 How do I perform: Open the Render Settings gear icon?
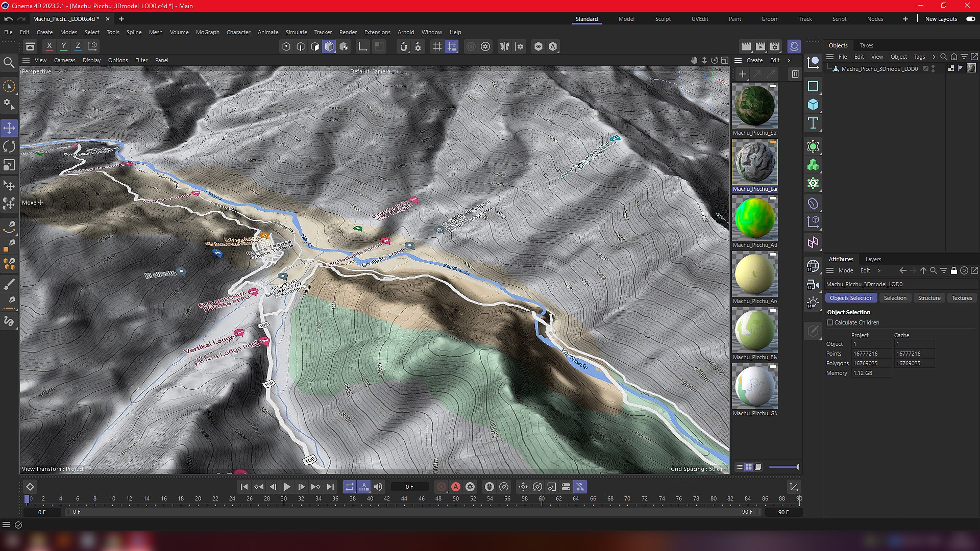coord(775,46)
